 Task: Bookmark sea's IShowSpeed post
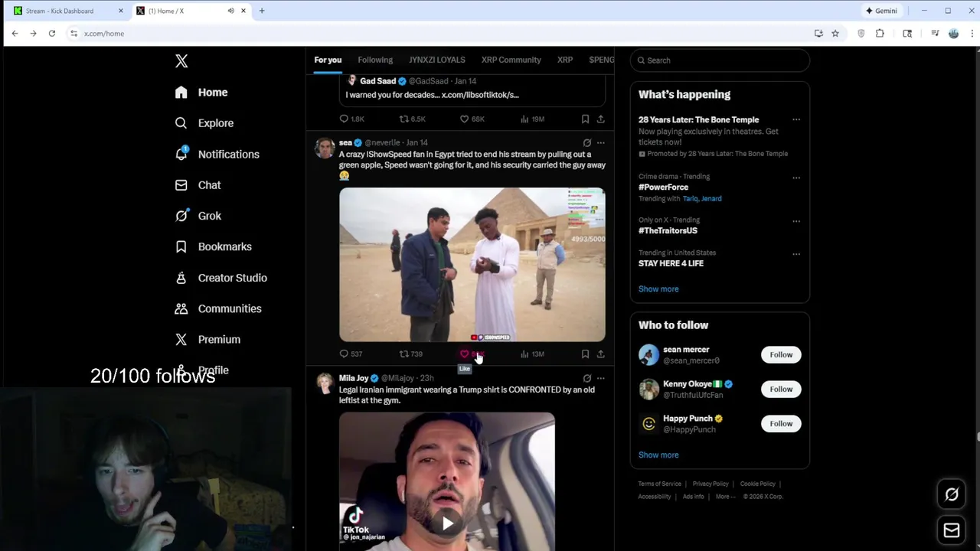pos(585,354)
